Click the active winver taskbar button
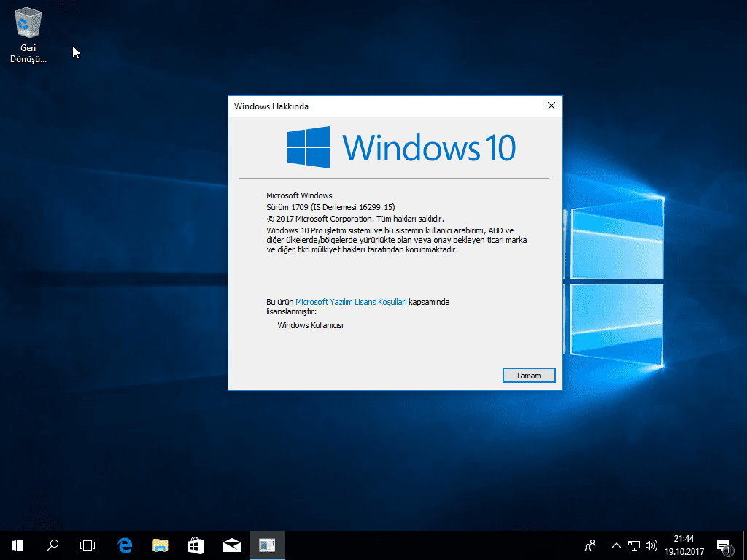747x560 pixels. tap(267, 545)
